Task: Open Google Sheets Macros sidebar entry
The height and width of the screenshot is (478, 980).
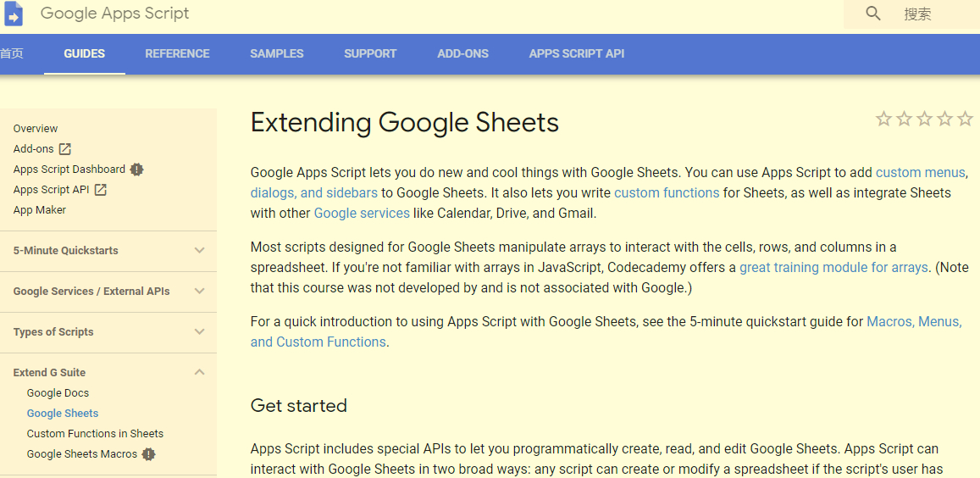Action: [82, 454]
